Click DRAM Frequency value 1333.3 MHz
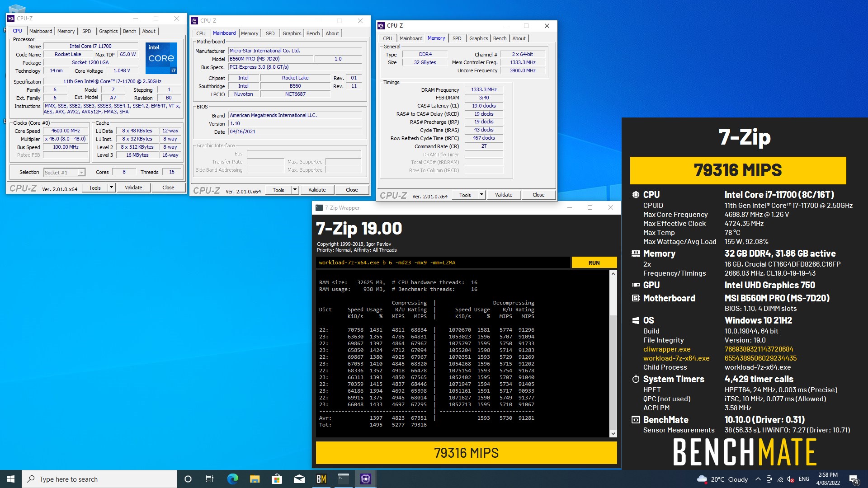This screenshot has width=868, height=488. click(484, 89)
